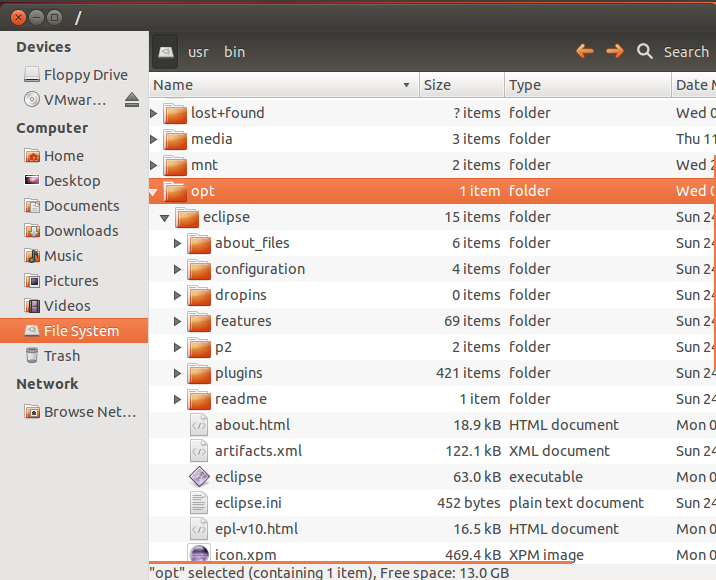The height and width of the screenshot is (580, 716).
Task: Collapse the opt folder
Action: pos(153,192)
